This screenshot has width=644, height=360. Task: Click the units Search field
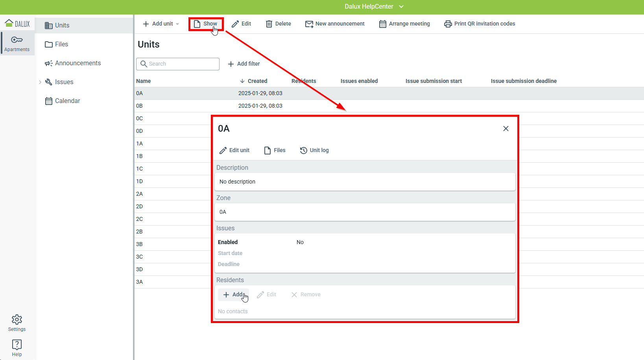coord(178,64)
